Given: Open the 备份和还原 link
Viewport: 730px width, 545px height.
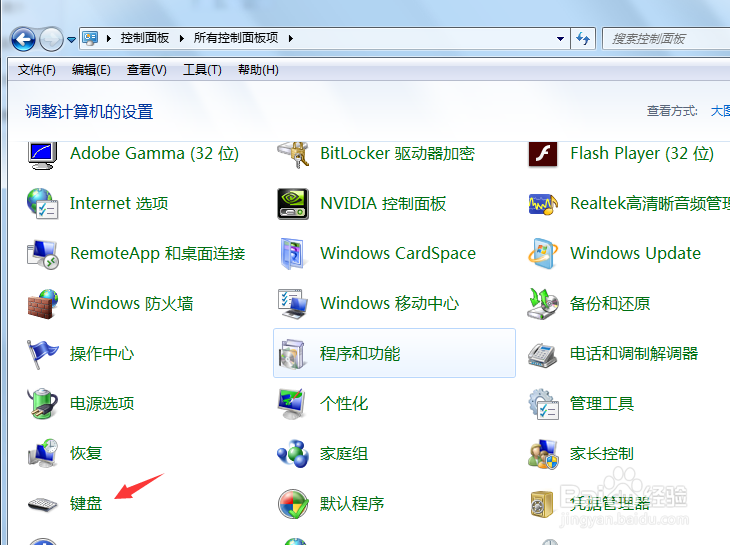Looking at the screenshot, I should pyautogui.click(x=610, y=303).
